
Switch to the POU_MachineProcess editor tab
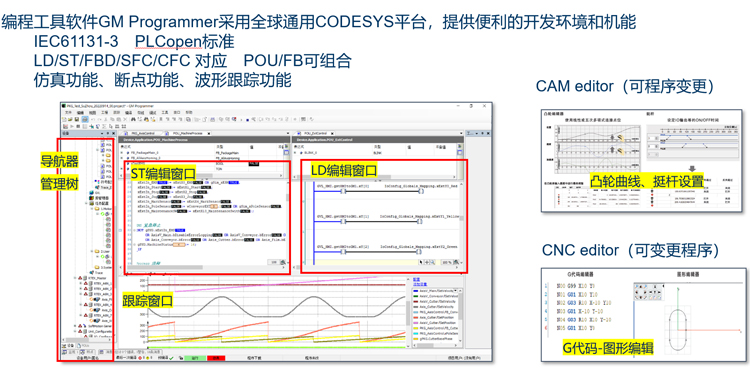point(188,134)
